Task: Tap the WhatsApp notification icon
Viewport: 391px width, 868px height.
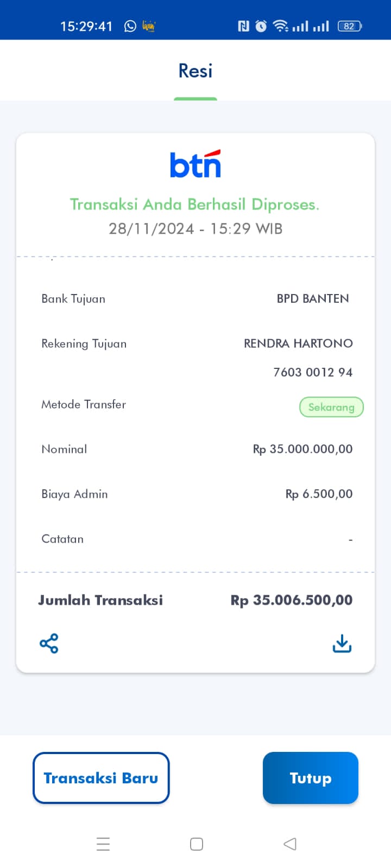Action: [x=130, y=26]
